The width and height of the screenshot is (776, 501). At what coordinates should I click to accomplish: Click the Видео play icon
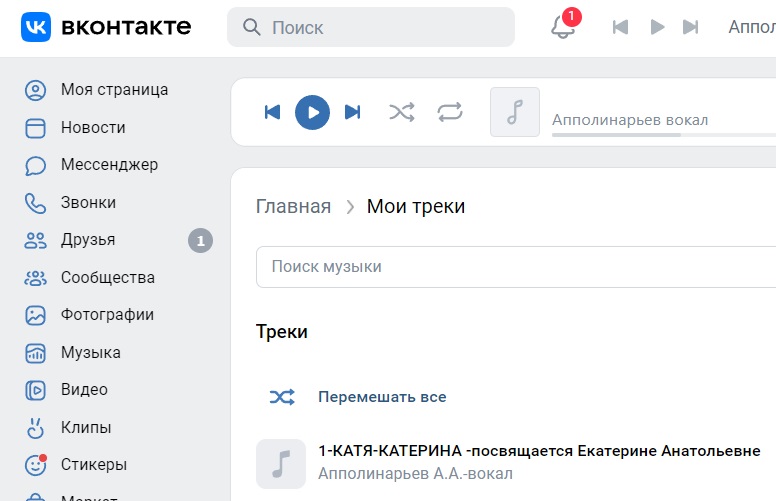tap(36, 391)
